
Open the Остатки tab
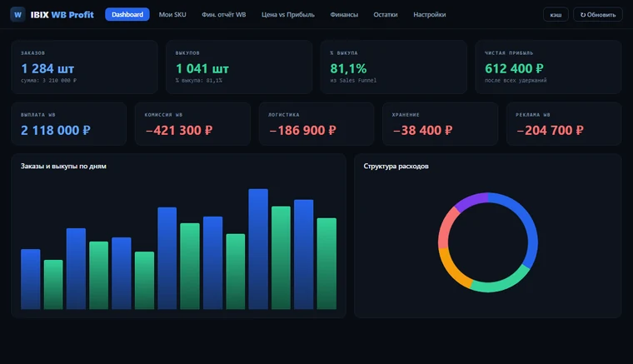385,14
